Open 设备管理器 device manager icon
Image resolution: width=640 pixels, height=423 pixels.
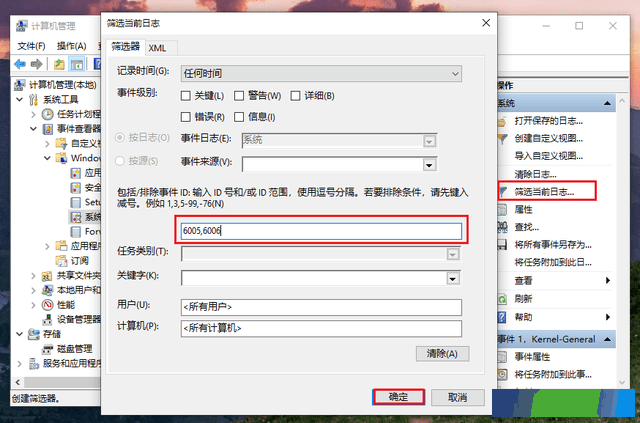click(48, 319)
